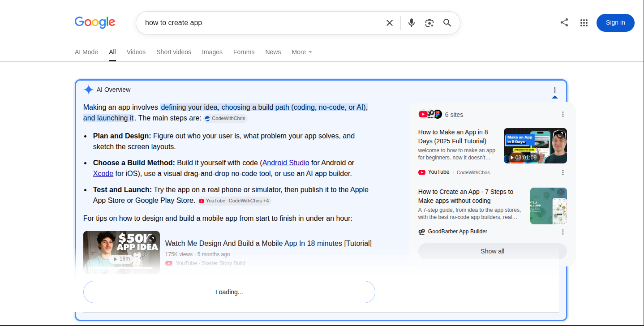Follow the Xcode link
Image resolution: width=644 pixels, height=326 pixels.
(x=103, y=173)
